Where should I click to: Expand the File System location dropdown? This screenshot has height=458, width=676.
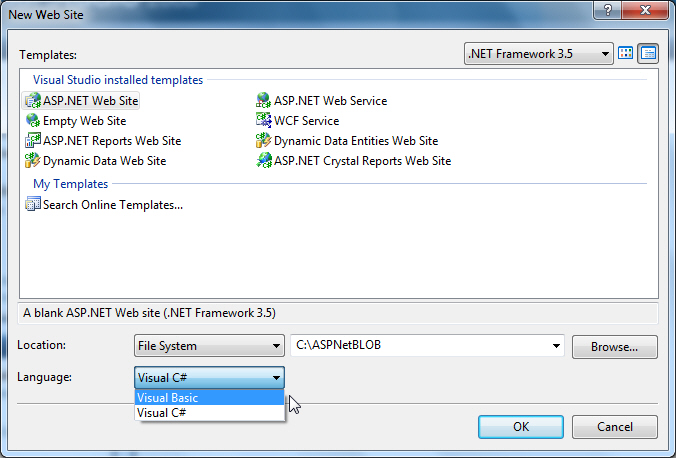point(209,346)
